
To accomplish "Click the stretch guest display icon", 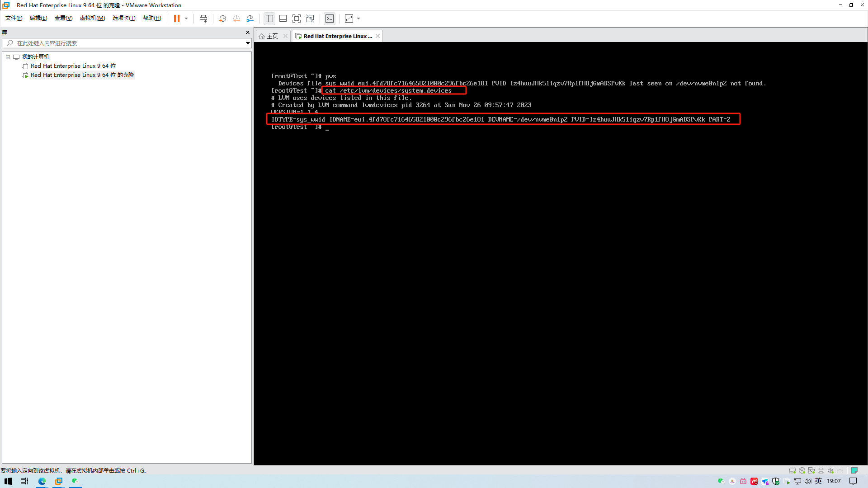I will click(x=349, y=19).
